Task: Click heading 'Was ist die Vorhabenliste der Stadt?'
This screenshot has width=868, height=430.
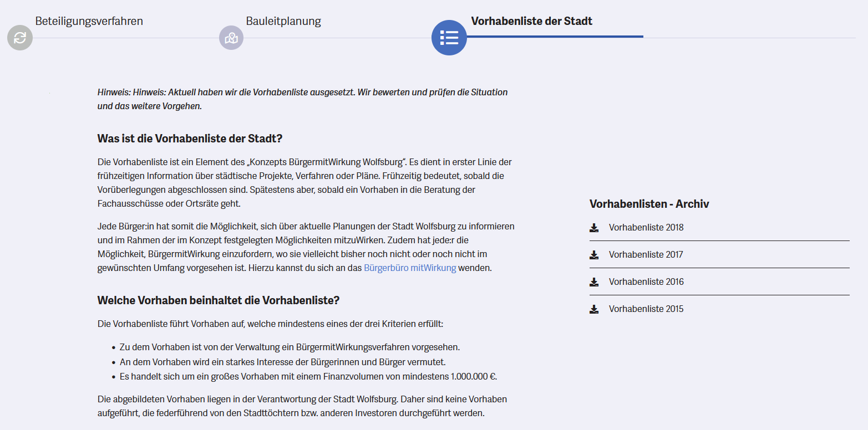Action: (190, 139)
